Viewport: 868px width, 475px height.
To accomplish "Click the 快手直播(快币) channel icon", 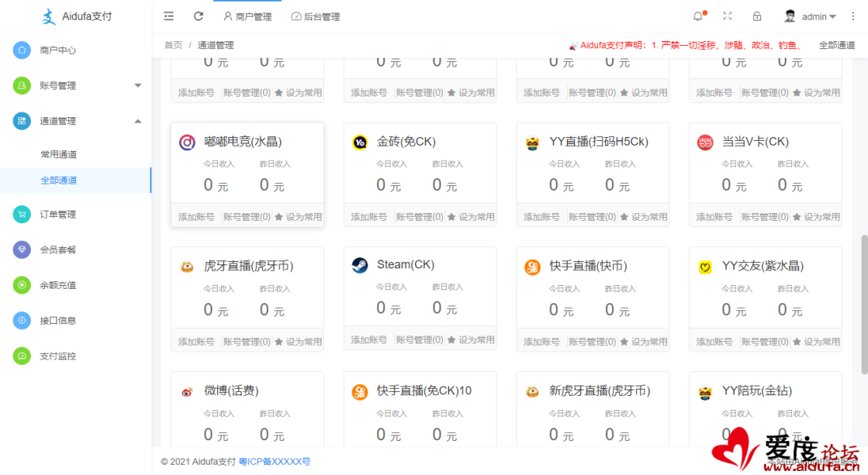I will click(532, 267).
